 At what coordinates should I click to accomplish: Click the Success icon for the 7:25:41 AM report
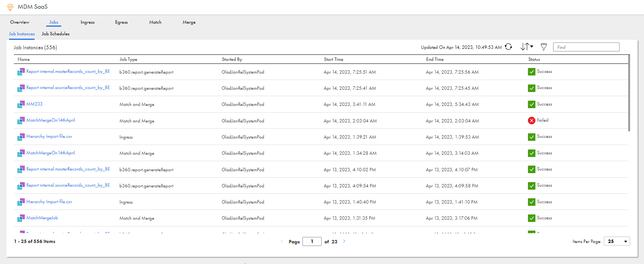pyautogui.click(x=531, y=88)
